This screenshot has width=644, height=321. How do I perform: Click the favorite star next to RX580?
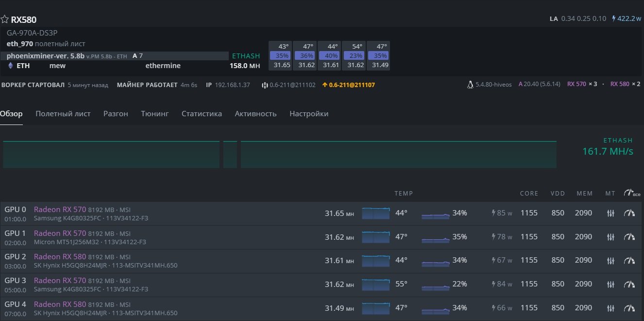[5, 19]
